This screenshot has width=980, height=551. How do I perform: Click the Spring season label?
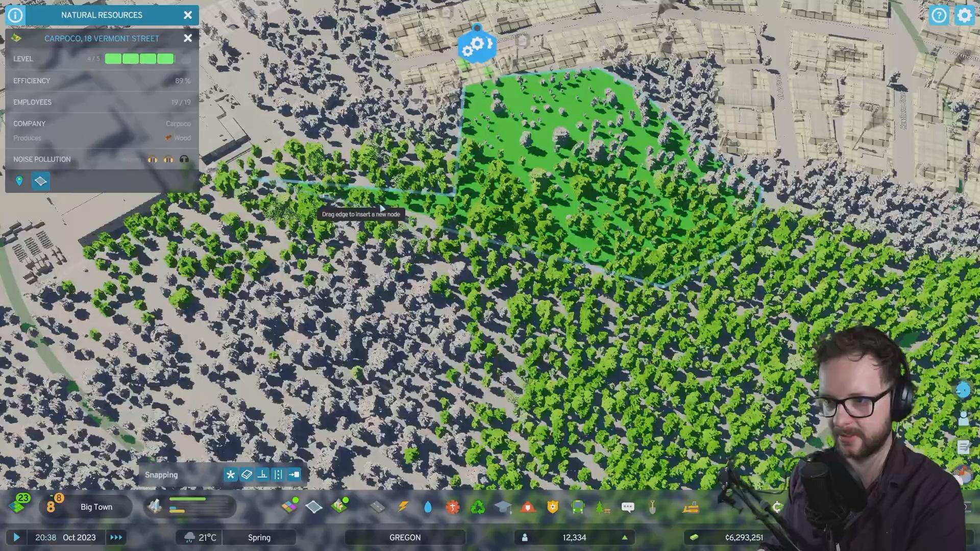[x=259, y=537]
